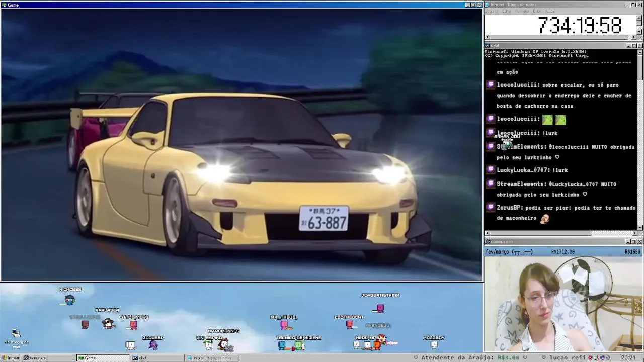This screenshot has height=362, width=644.
Task: Open Arquivo menu in Bloco de notas
Action: [x=492, y=11]
